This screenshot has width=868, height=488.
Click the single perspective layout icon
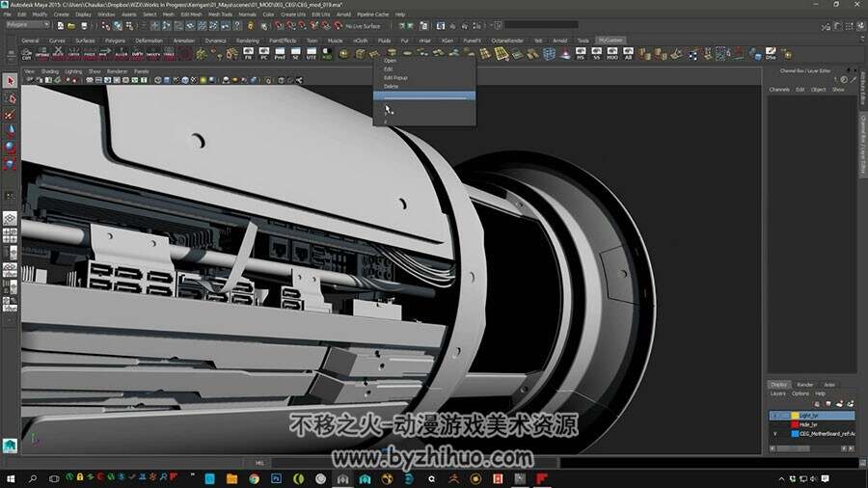click(10, 219)
